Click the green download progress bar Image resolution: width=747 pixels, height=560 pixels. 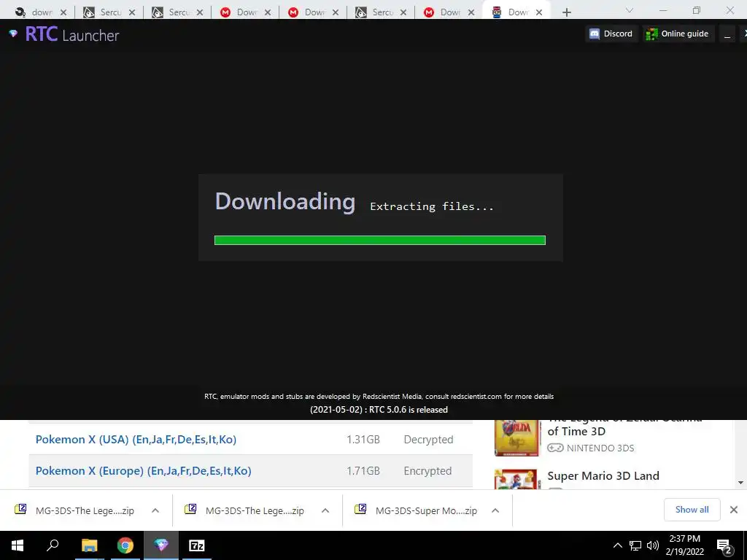[x=379, y=240]
